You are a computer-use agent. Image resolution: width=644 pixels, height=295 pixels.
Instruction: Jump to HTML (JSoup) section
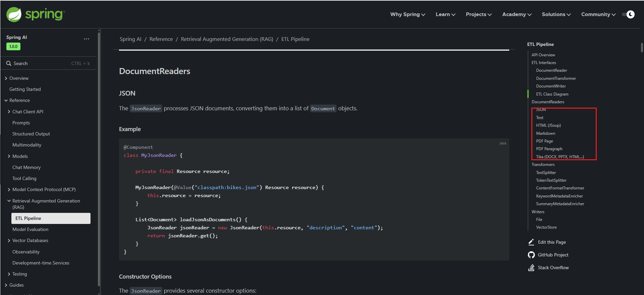click(548, 125)
